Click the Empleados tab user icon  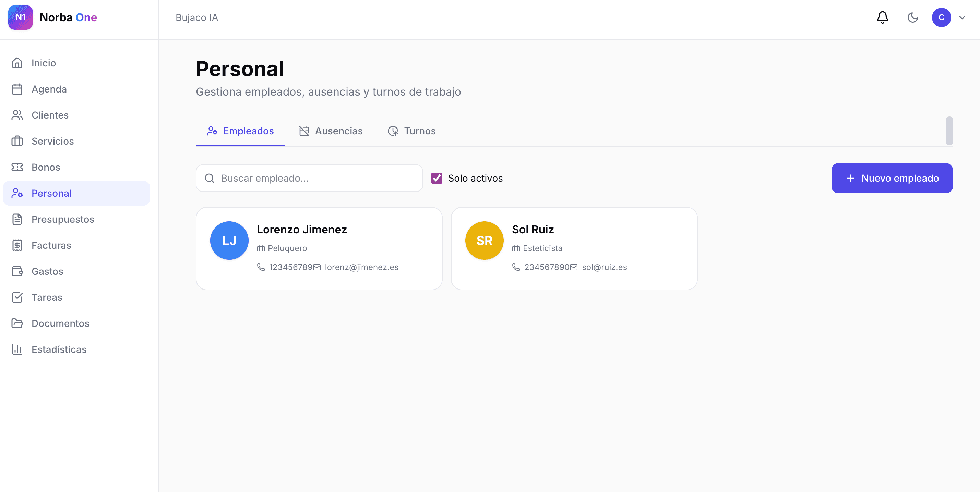pyautogui.click(x=212, y=131)
